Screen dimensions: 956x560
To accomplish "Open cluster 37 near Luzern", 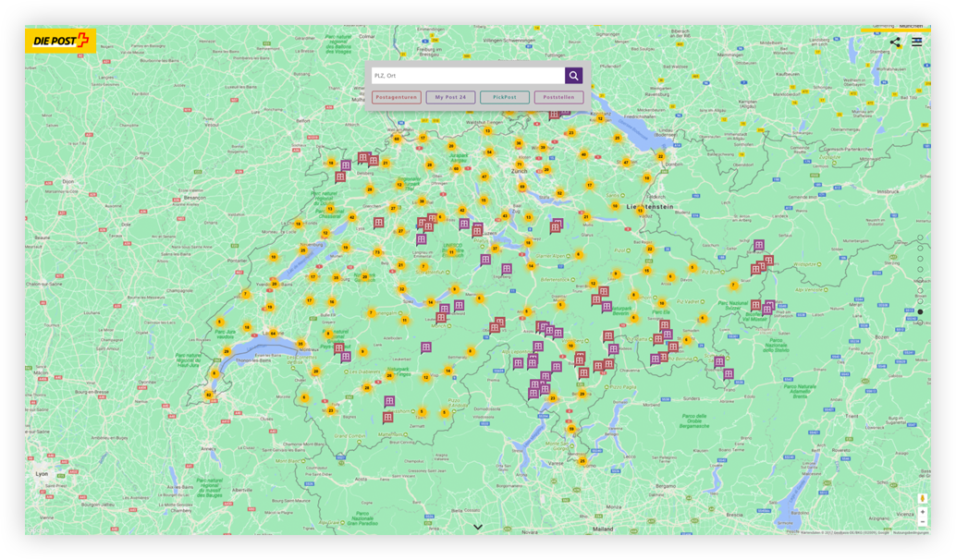I will (x=495, y=248).
